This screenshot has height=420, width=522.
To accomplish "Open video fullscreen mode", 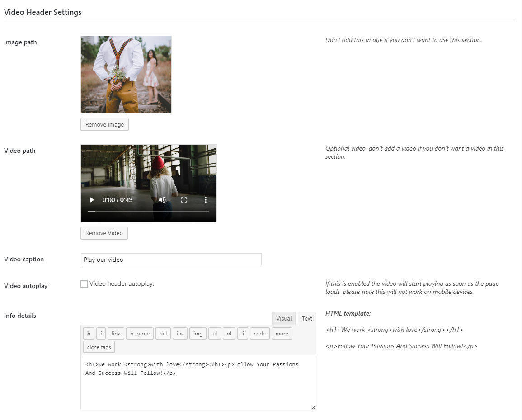I will (x=184, y=200).
